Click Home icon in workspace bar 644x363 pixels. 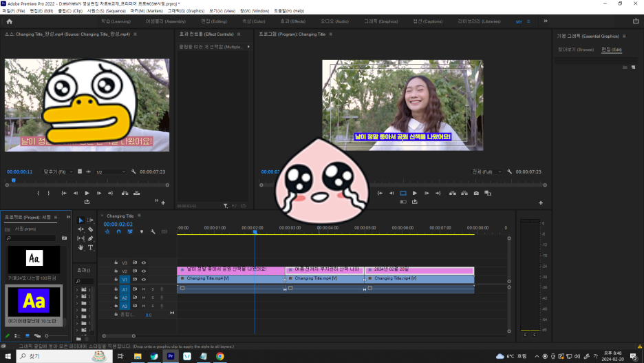pyautogui.click(x=10, y=21)
